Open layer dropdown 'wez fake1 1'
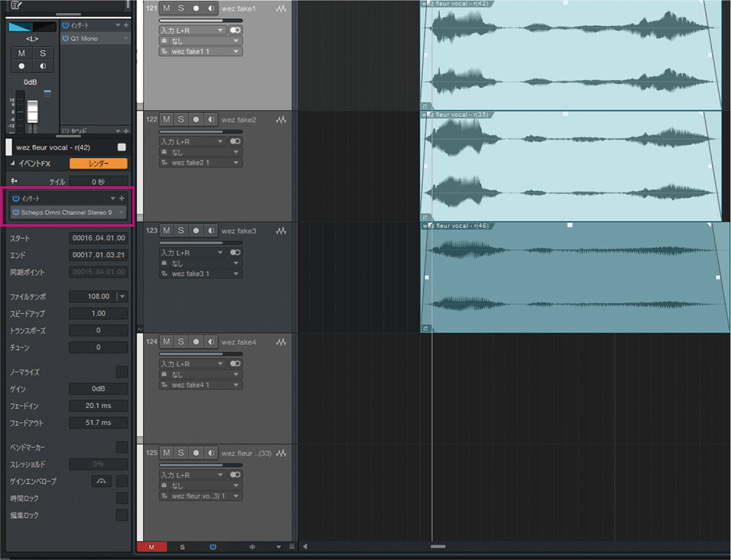731x560 pixels. tap(200, 52)
